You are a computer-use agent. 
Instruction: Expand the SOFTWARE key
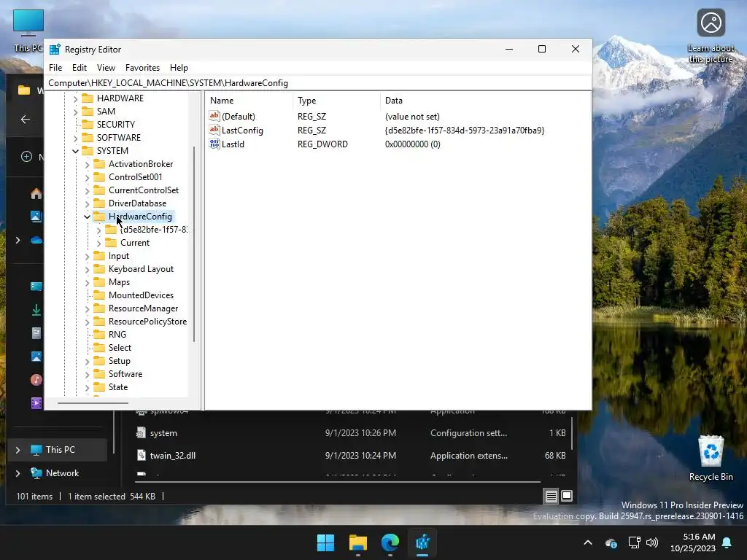(x=75, y=138)
